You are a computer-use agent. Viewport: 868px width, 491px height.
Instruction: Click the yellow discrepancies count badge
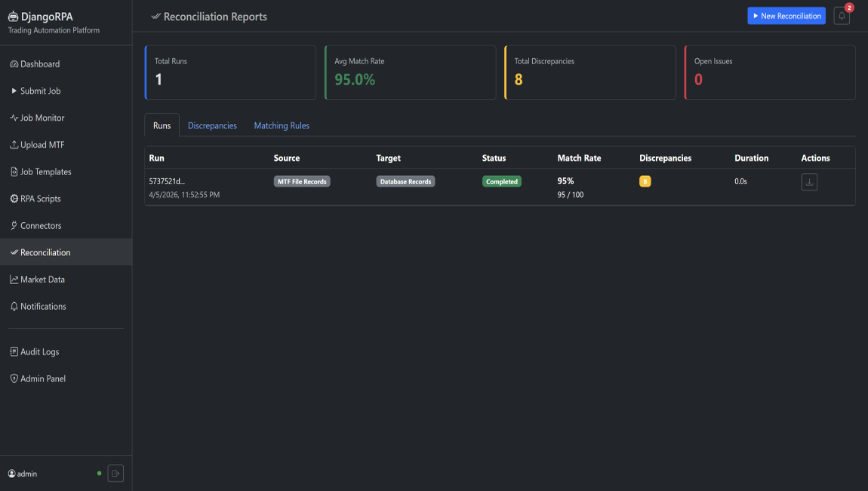645,182
